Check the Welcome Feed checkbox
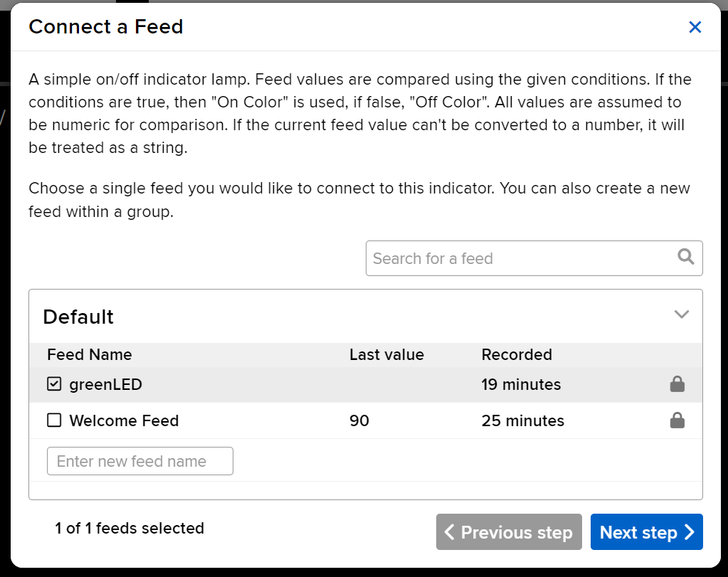This screenshot has height=577, width=728. coord(54,420)
